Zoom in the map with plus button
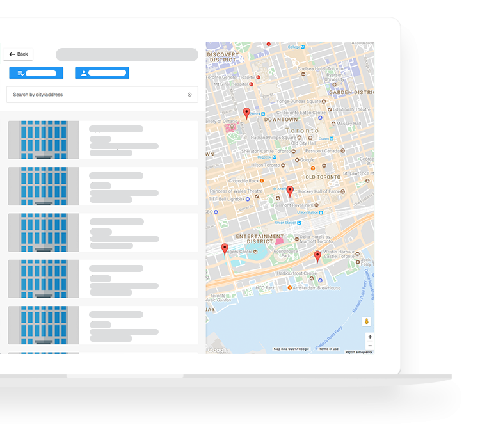Image resolution: width=480 pixels, height=448 pixels. click(x=370, y=337)
